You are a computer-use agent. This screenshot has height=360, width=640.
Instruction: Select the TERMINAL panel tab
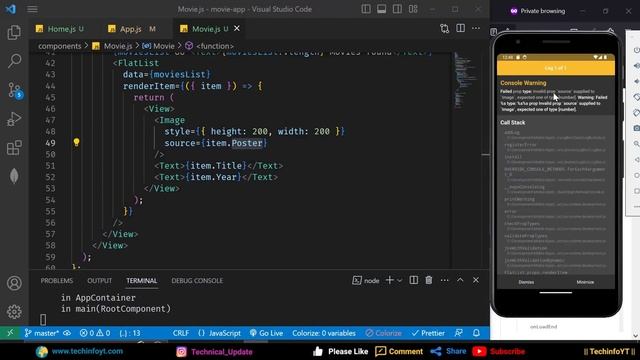(x=141, y=280)
